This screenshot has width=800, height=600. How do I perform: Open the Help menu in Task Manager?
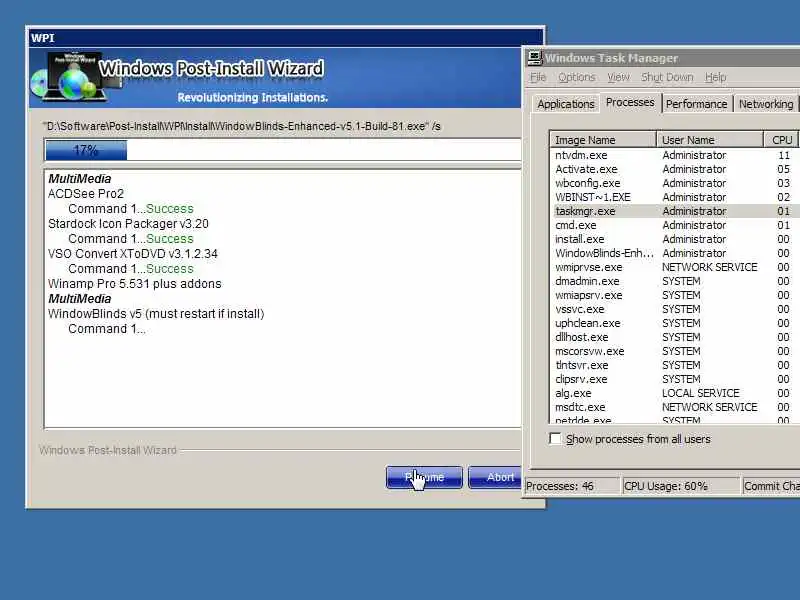[x=715, y=77]
